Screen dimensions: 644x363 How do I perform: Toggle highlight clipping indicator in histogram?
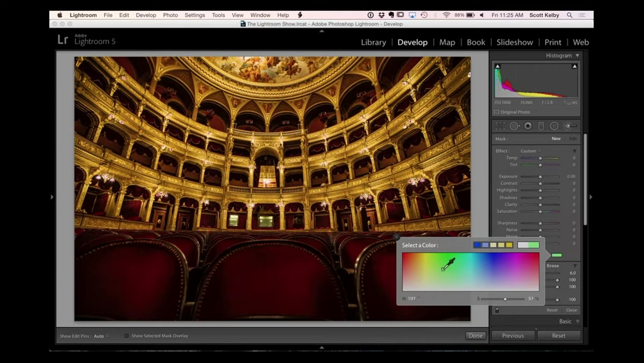pyautogui.click(x=575, y=67)
